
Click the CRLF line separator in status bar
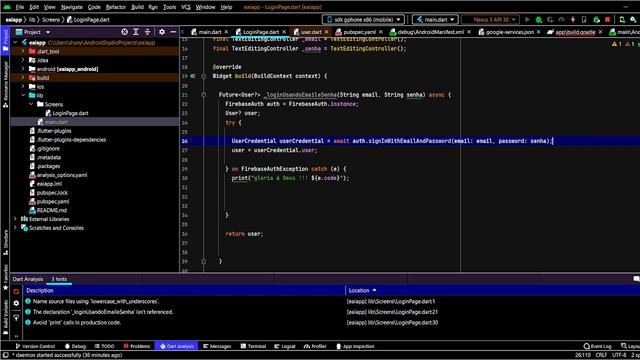[x=601, y=355]
